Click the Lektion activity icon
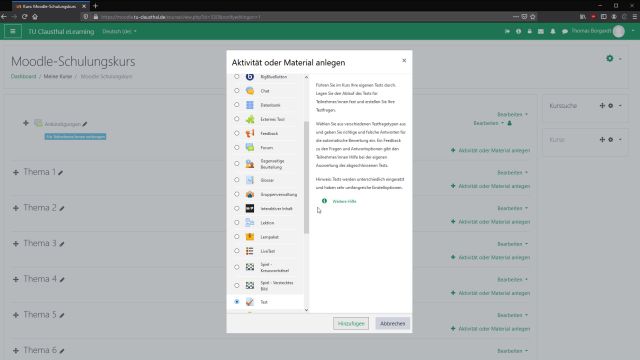The height and width of the screenshot is (360, 640). pyautogui.click(x=250, y=222)
